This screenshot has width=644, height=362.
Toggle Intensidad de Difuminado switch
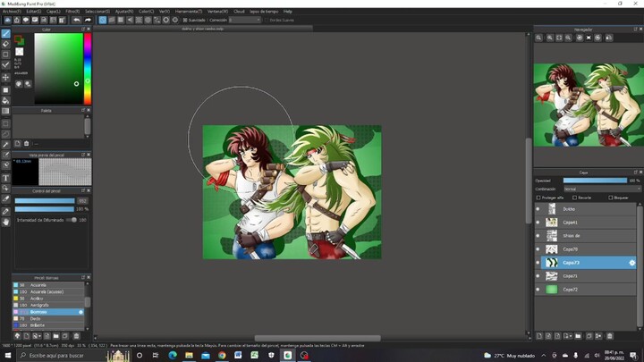(x=72, y=220)
